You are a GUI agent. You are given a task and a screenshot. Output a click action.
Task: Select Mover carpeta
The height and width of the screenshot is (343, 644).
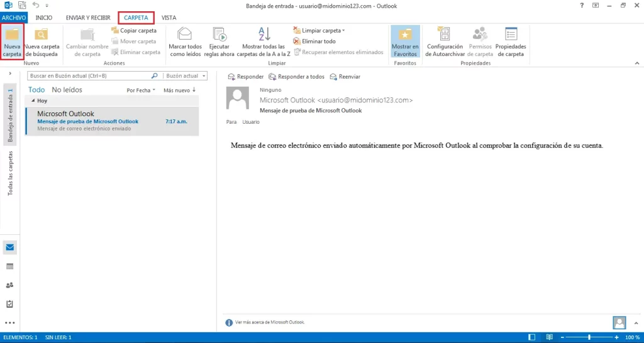(134, 41)
